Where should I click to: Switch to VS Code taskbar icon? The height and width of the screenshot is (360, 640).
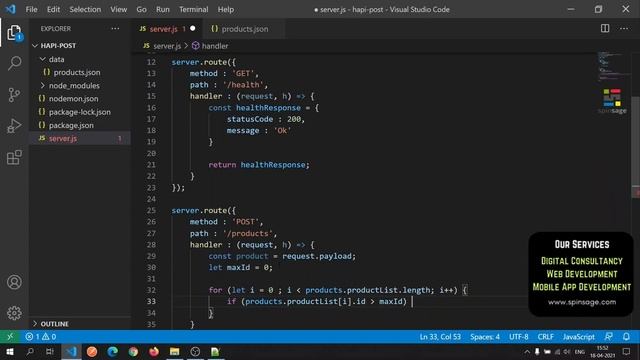[x=71, y=351]
